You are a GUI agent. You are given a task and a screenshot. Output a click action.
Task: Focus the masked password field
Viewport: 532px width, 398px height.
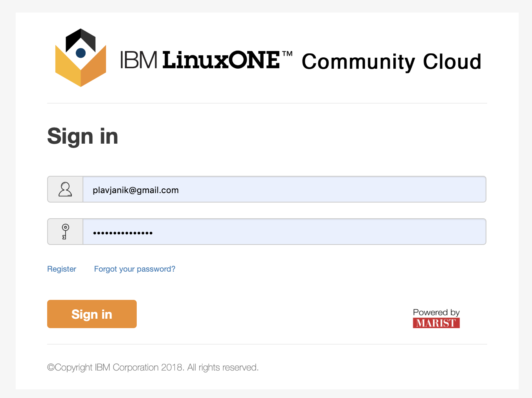tap(284, 232)
